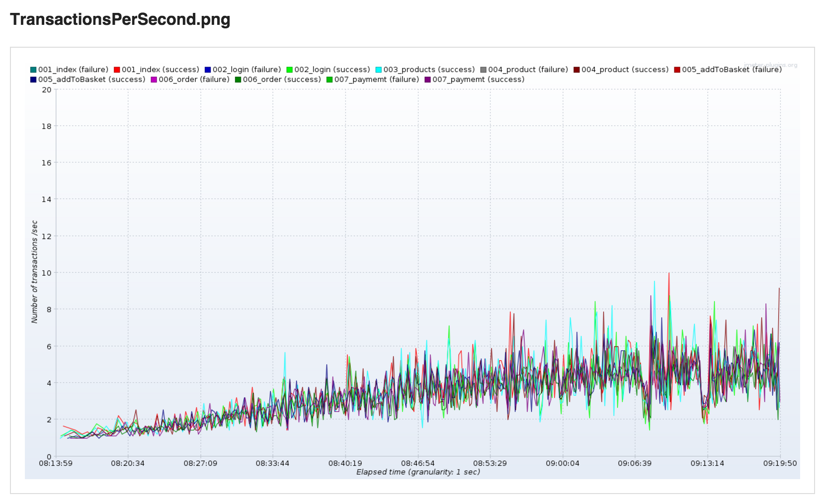Click the time label 08:13:59
This screenshot has width=824, height=504.
click(x=56, y=463)
